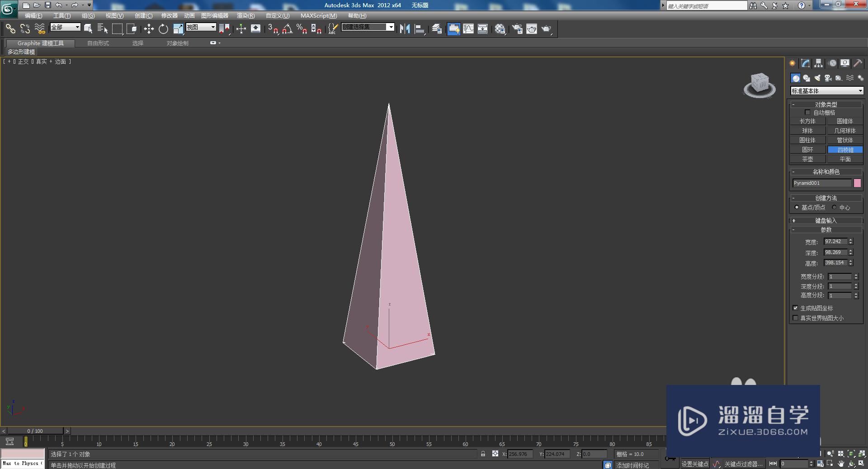Collapse the 创建方法 rollout

(x=826, y=198)
